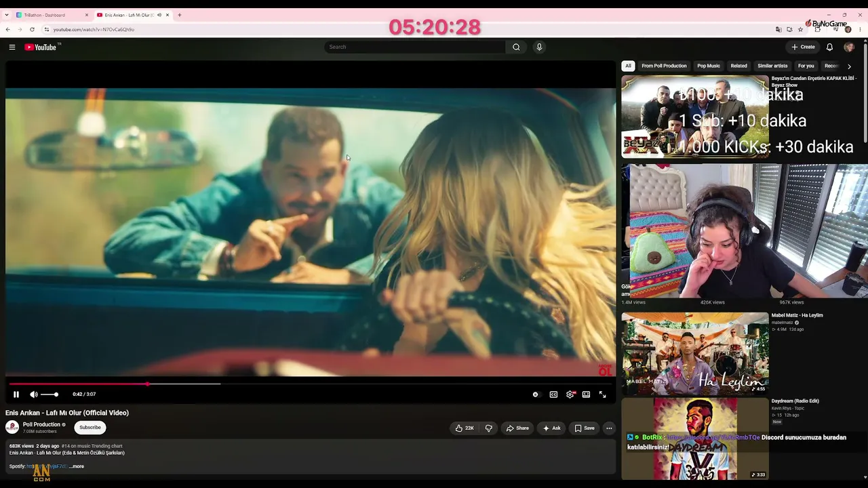Open YouTube notifications bell
This screenshot has height=488, width=868.
click(x=829, y=47)
